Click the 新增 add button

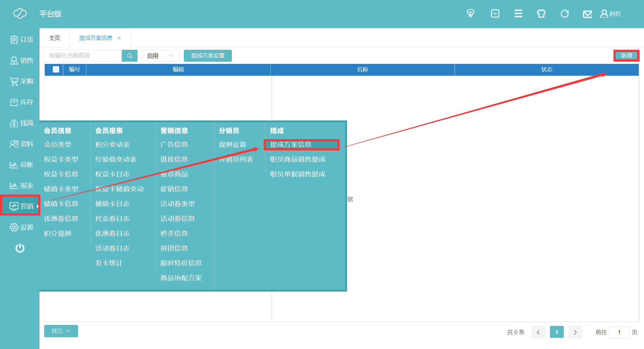[626, 56]
